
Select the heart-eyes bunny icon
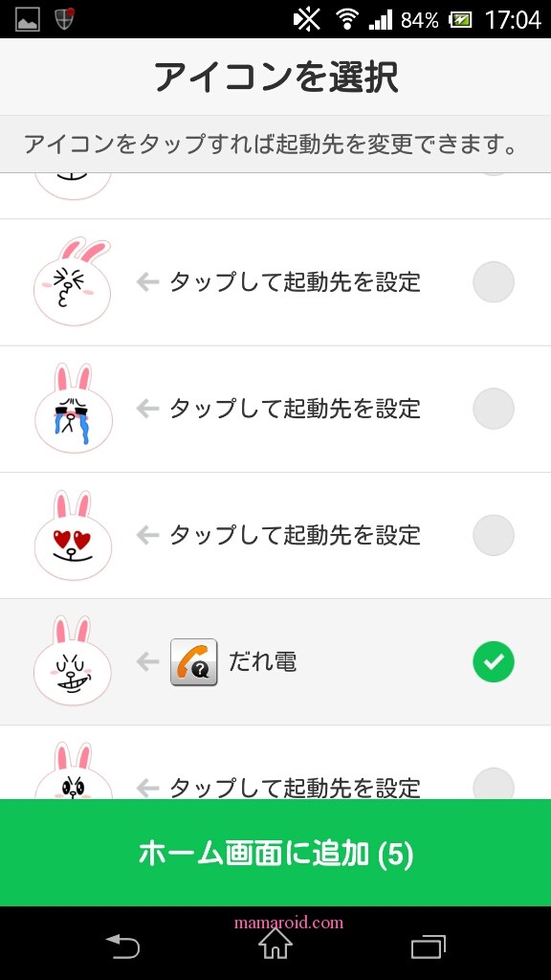pos(73,535)
